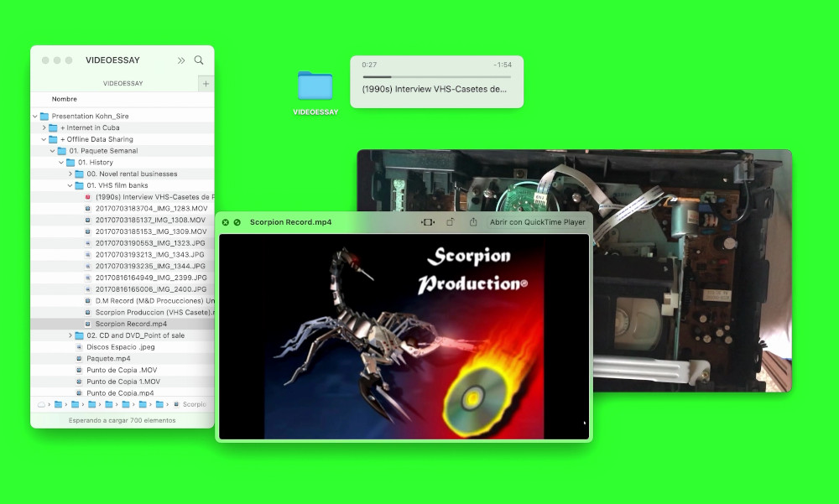
Task: Select the highlighted Scorpion Record.mp4 row
Action: pyautogui.click(x=122, y=324)
